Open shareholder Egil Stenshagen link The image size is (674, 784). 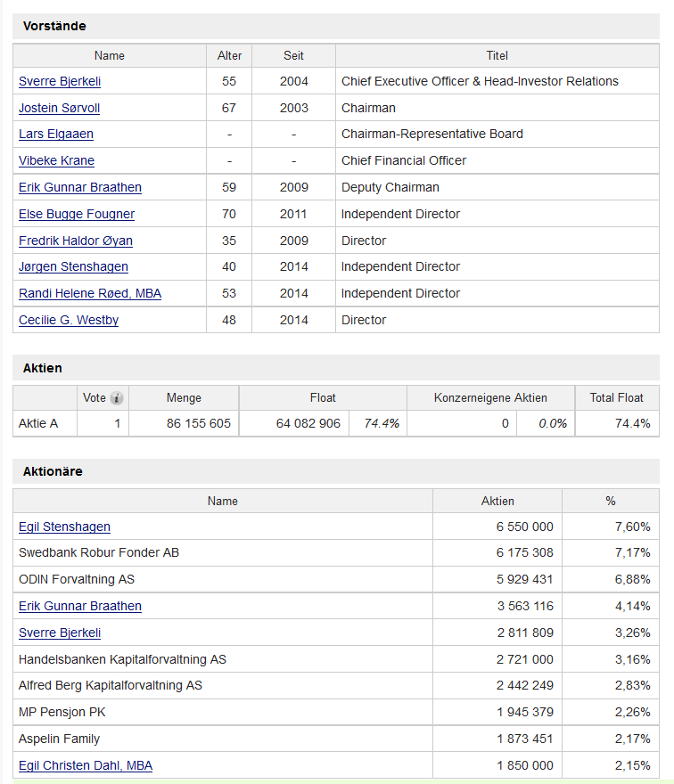pyautogui.click(x=64, y=527)
